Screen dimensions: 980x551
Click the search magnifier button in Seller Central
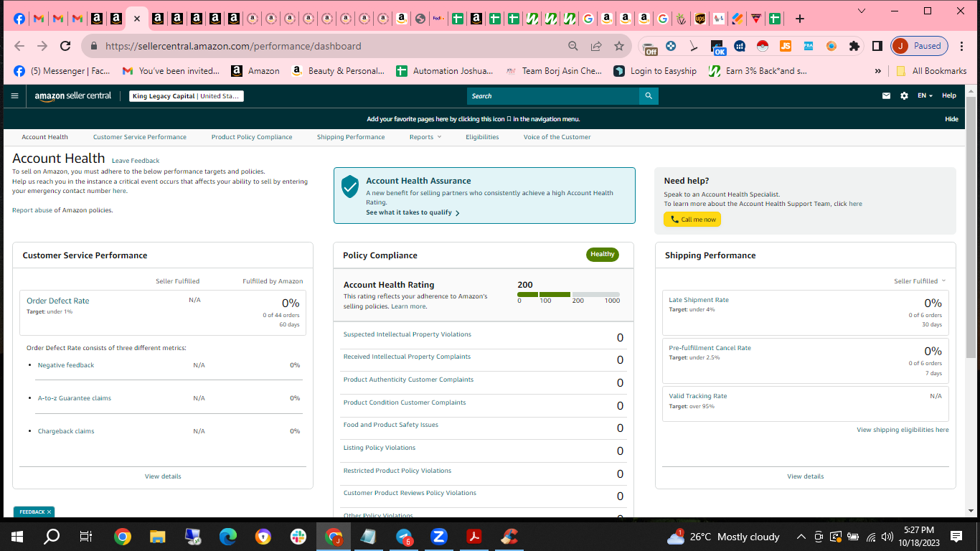[x=649, y=95]
